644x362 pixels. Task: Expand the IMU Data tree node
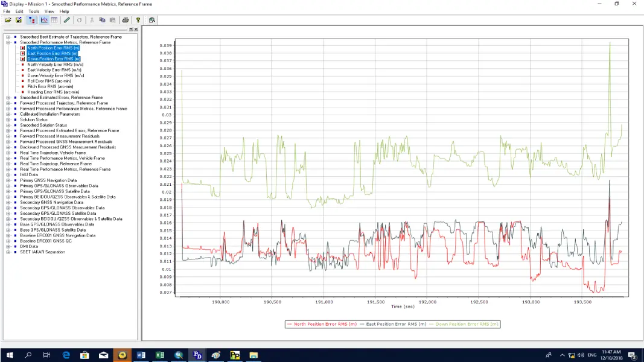[x=8, y=175]
